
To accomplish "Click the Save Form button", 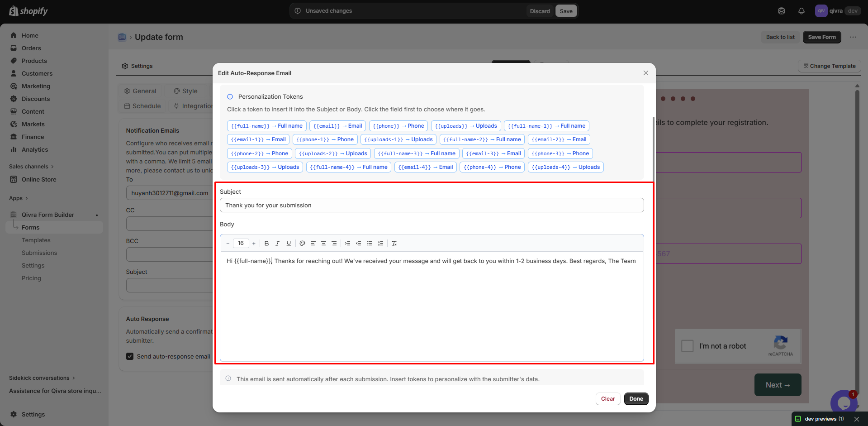I will 822,37.
